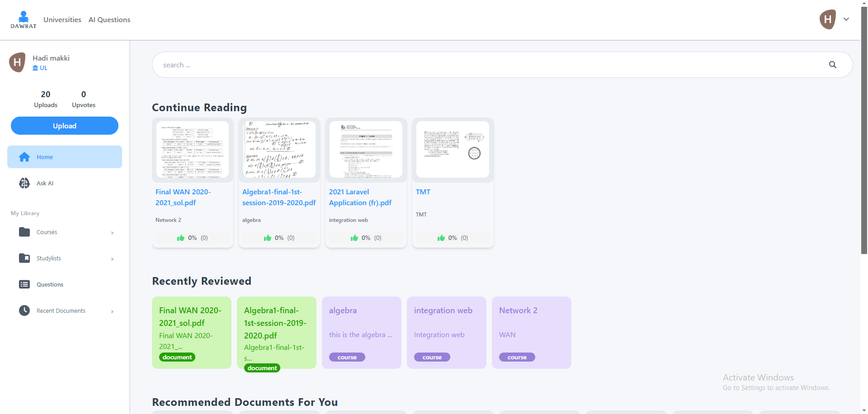Click the Home house icon

coord(24,157)
